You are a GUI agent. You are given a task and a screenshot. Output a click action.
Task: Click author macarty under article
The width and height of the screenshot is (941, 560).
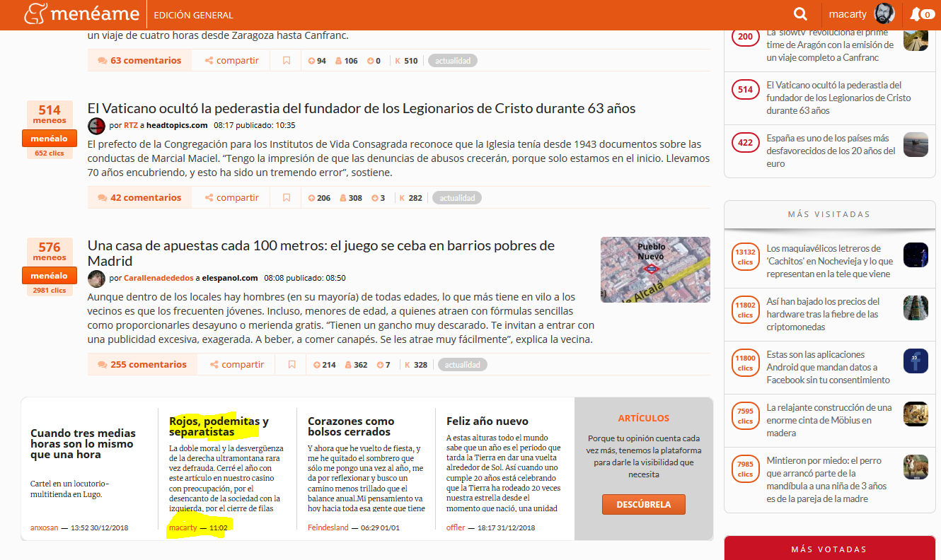pos(183,527)
